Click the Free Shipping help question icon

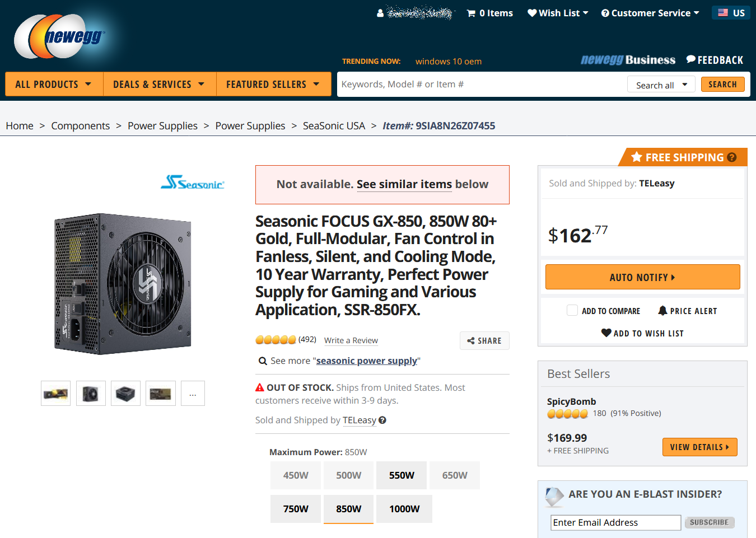point(732,157)
